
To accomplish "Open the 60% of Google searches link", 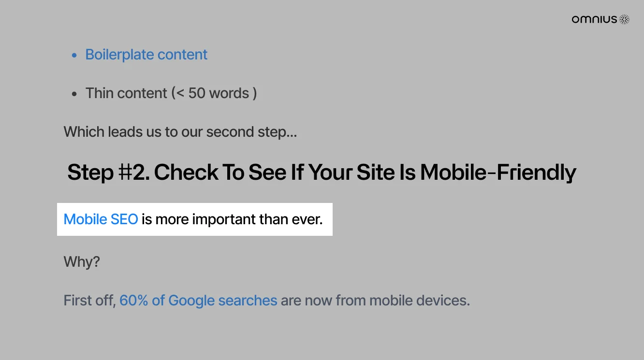I will pos(198,301).
